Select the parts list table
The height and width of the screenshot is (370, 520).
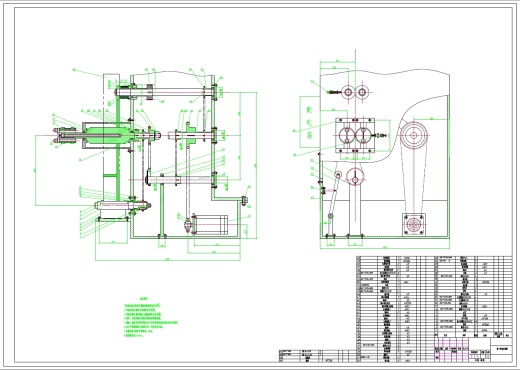(434, 309)
